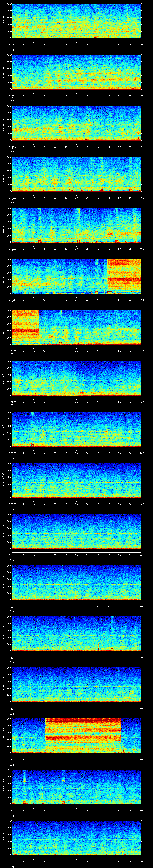Click the "6:26:00" start time label

(12, 657)
